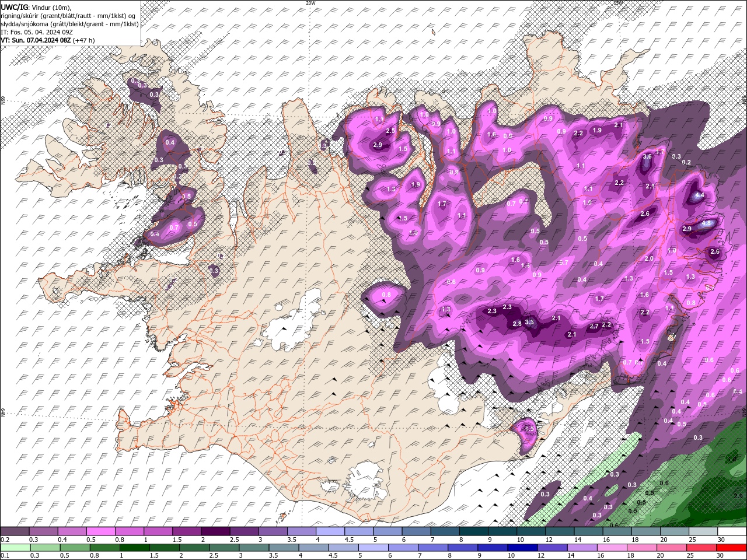The height and width of the screenshot is (560, 747).
Task: Click the 20W longitude label
Action: pos(310,3)
